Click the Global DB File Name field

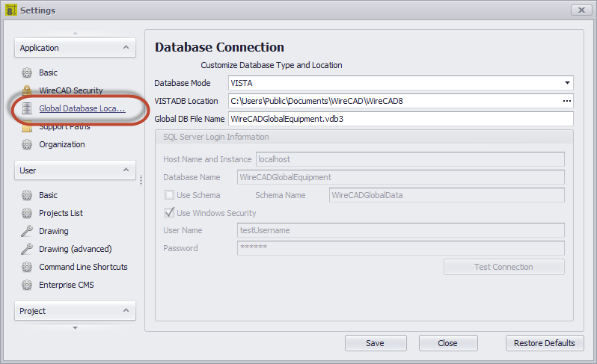(400, 119)
